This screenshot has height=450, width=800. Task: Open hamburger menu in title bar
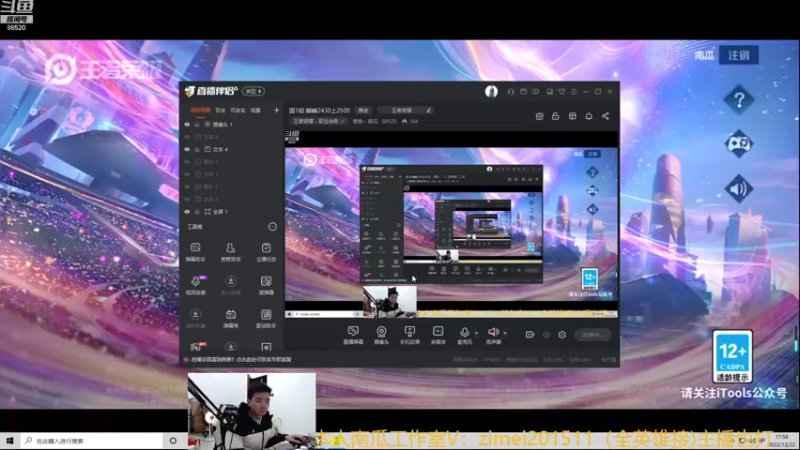tap(574, 91)
